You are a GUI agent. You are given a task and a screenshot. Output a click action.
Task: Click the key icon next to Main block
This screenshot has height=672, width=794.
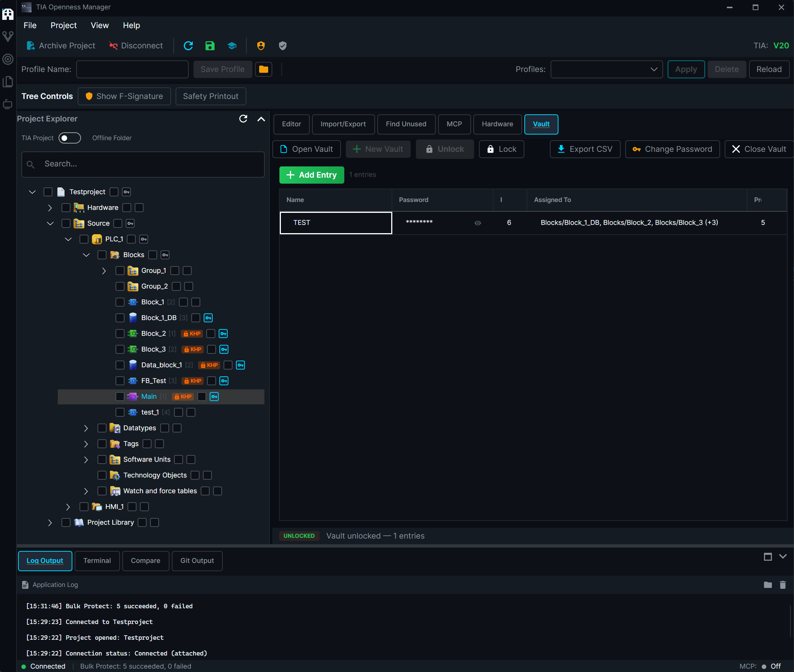[214, 397]
